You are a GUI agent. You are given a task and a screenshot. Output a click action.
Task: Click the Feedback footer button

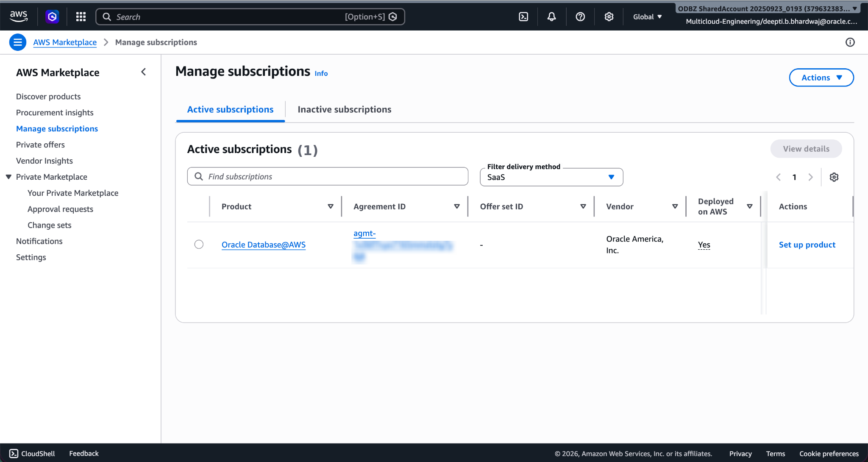click(84, 454)
